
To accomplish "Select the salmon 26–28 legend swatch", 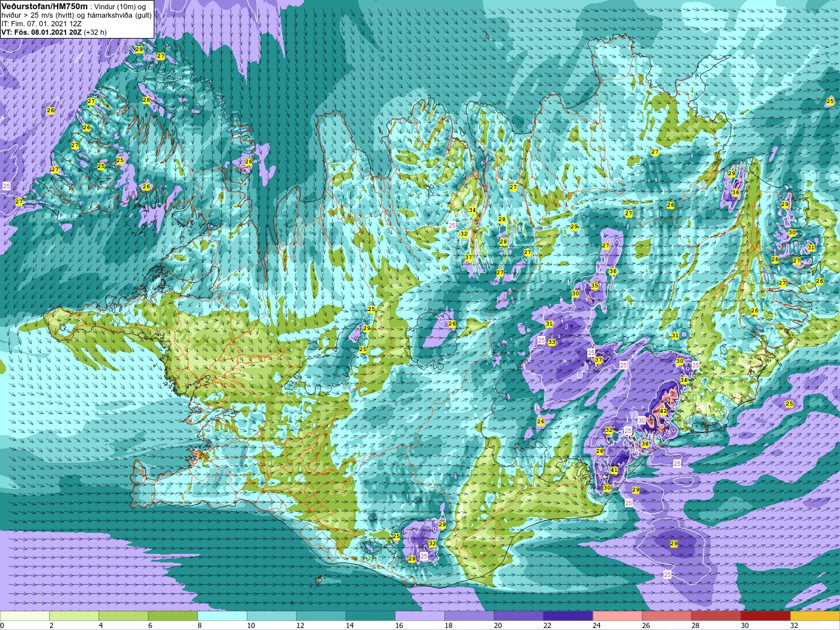I will tap(667, 616).
